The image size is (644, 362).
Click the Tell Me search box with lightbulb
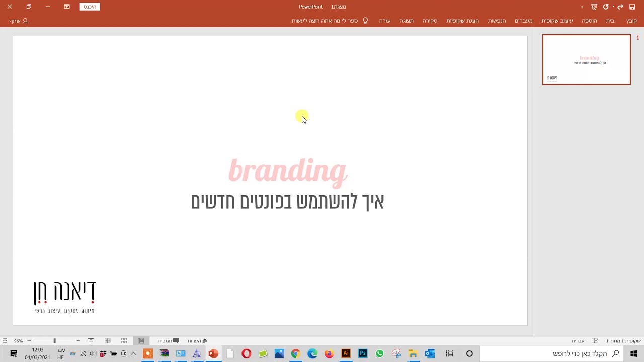(330, 21)
